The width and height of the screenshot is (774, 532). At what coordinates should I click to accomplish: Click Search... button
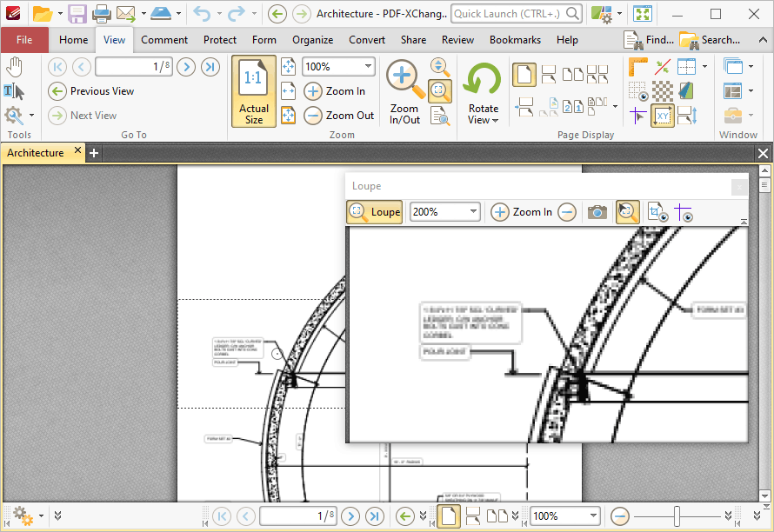click(x=710, y=40)
